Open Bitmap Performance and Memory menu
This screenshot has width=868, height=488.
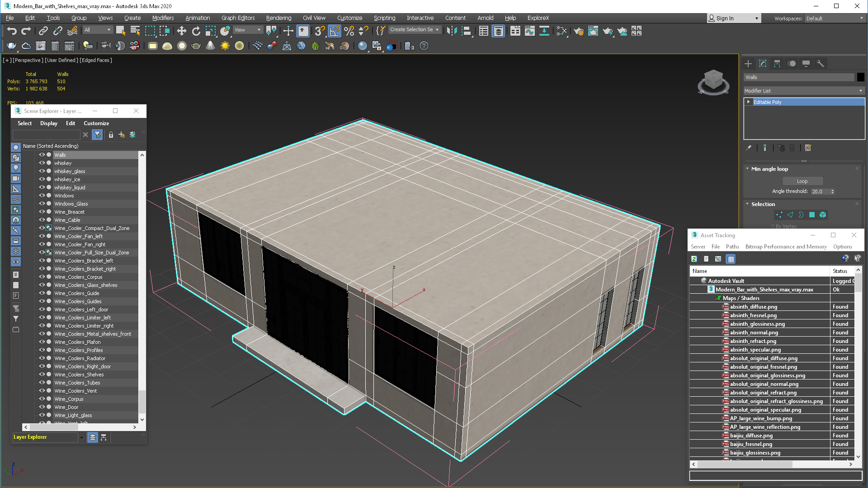(786, 247)
